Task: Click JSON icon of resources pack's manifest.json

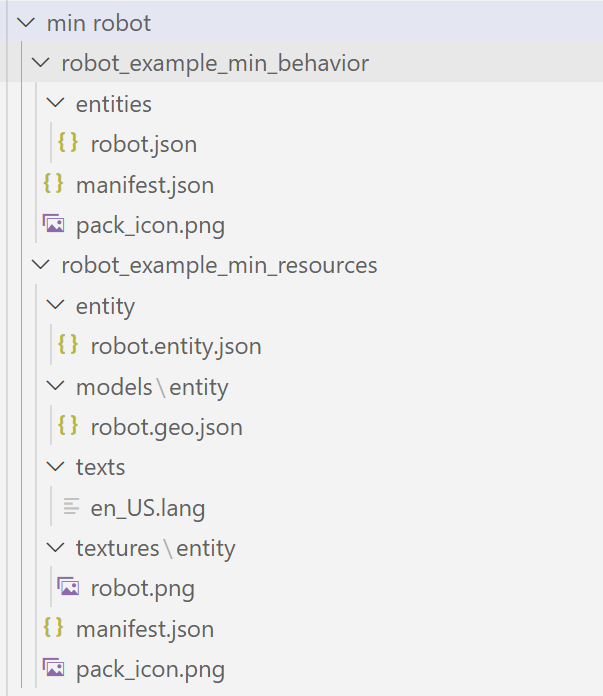Action: pos(53,628)
